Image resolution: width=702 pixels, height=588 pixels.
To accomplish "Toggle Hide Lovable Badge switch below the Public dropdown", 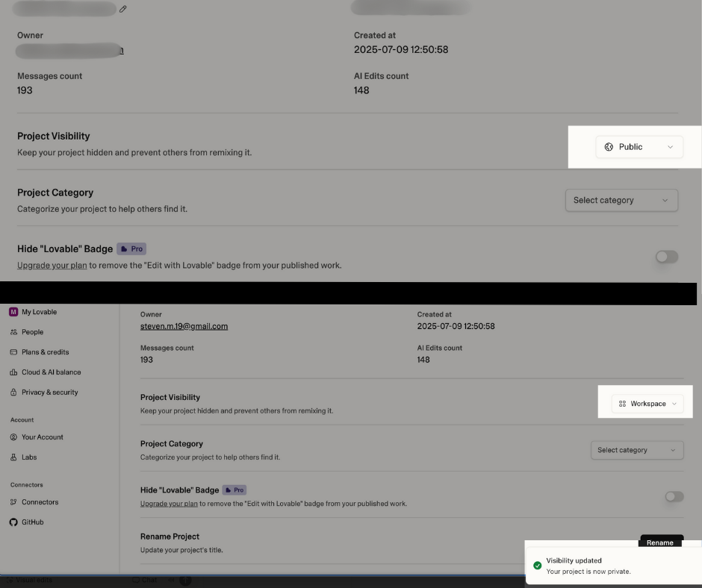I will 666,257.
